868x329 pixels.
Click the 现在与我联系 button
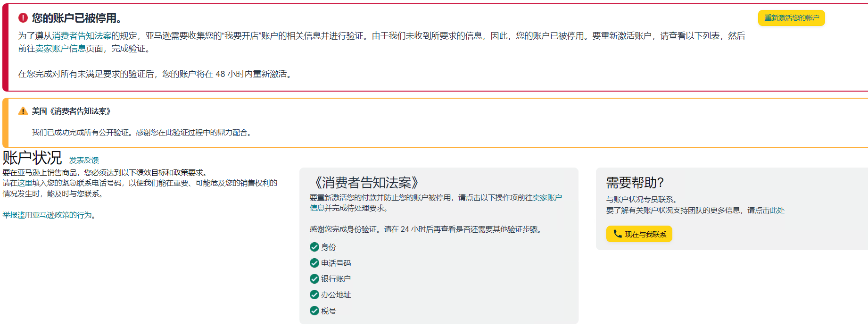click(x=639, y=234)
